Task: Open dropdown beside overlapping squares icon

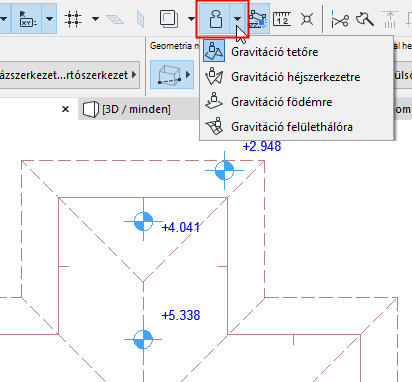Action: coord(191,19)
